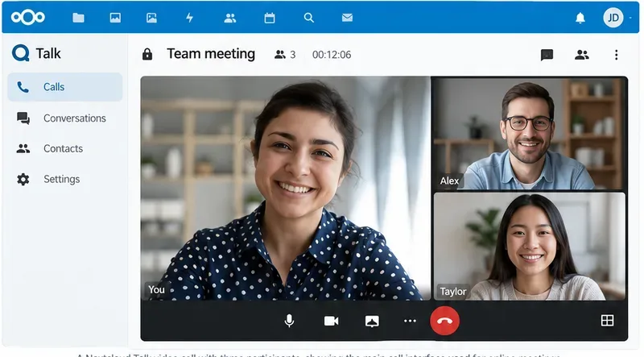Open the Calendar app icon
The height and width of the screenshot is (357, 644).
click(x=270, y=18)
